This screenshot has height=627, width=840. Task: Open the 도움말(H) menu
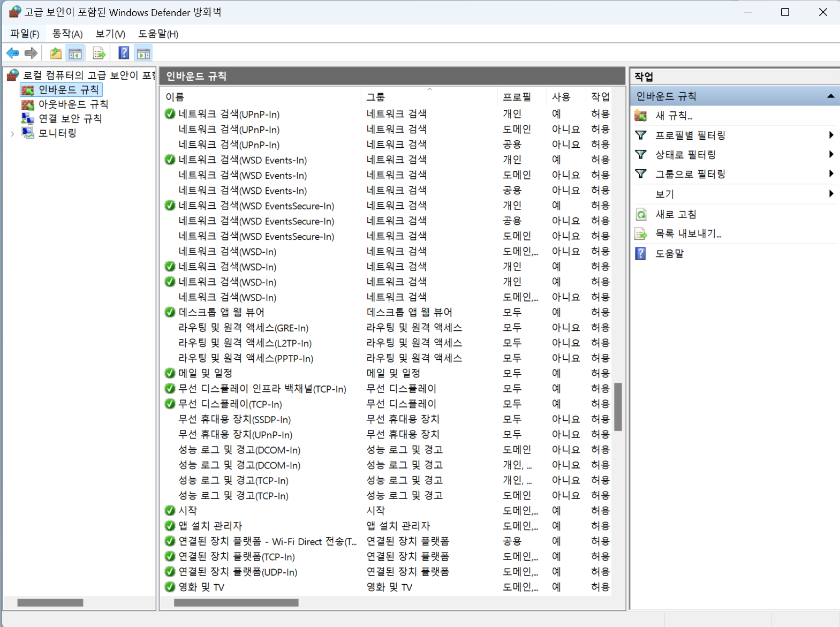click(x=158, y=34)
